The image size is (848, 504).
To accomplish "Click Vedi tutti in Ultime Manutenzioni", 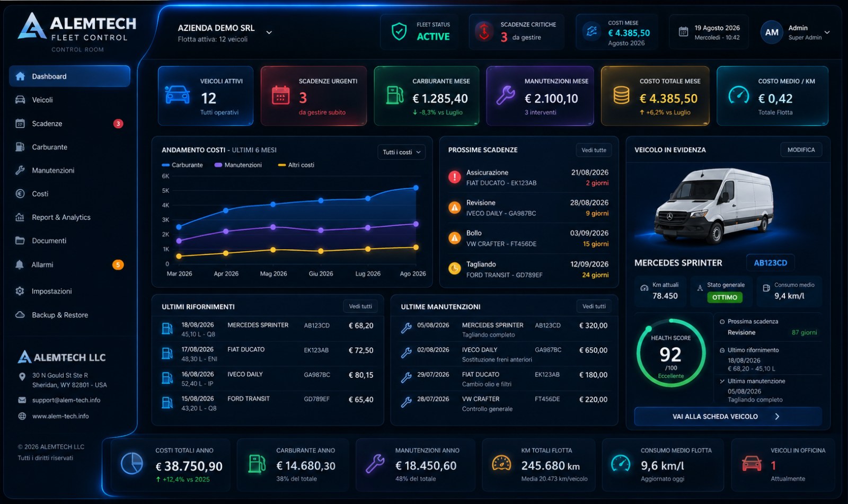I will point(594,306).
